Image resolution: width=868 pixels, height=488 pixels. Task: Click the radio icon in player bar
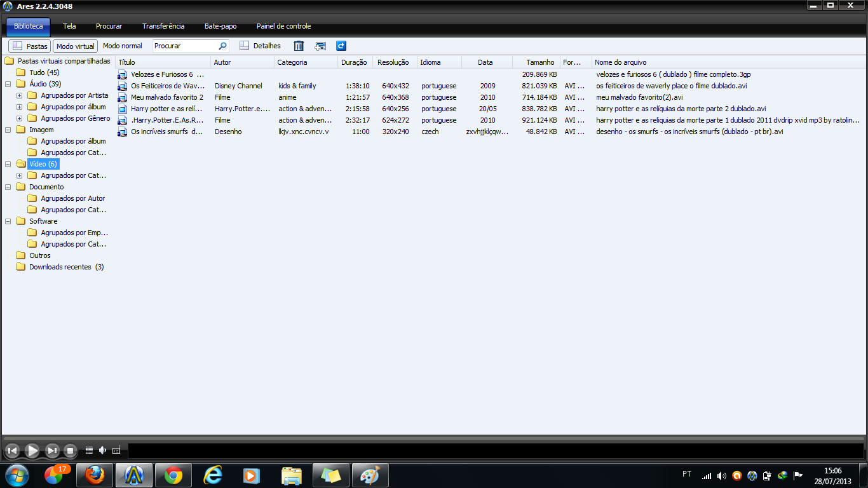[x=116, y=450]
